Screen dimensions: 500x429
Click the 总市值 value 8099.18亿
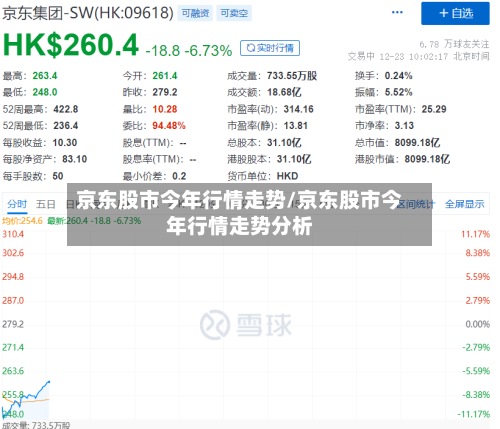click(x=417, y=143)
